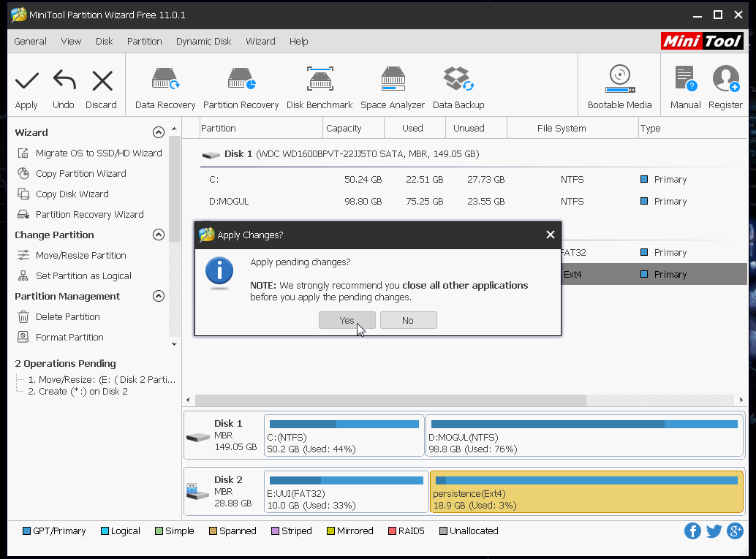Viewport: 756px width, 559px height.
Task: Sort by the Partition column header
Action: tap(261, 128)
